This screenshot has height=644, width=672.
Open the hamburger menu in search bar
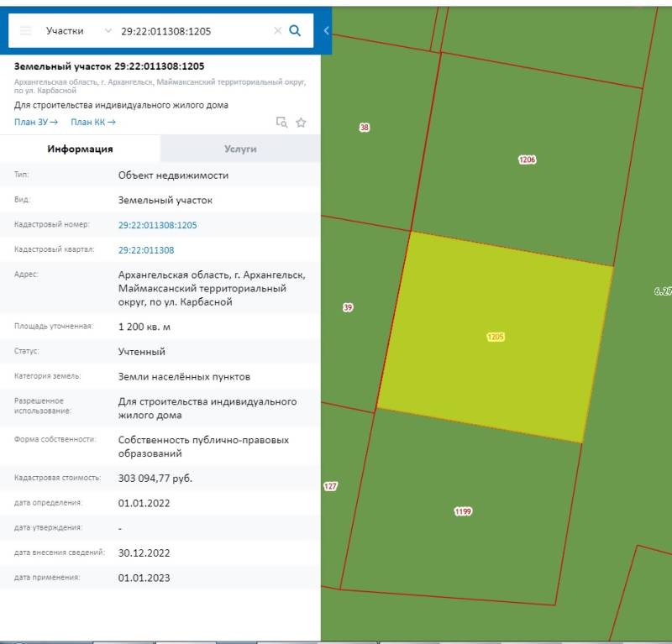pyautogui.click(x=25, y=30)
